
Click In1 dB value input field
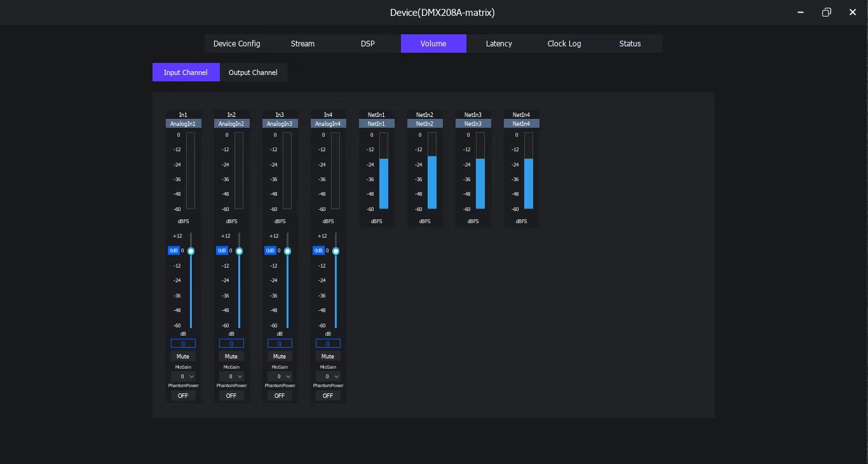coord(183,343)
